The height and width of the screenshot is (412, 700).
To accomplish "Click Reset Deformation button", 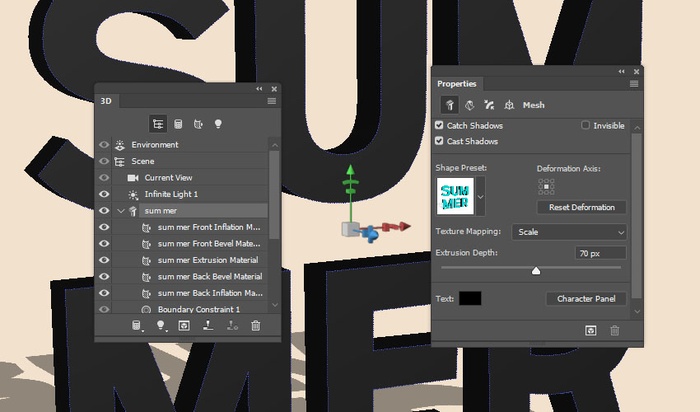I will point(582,207).
